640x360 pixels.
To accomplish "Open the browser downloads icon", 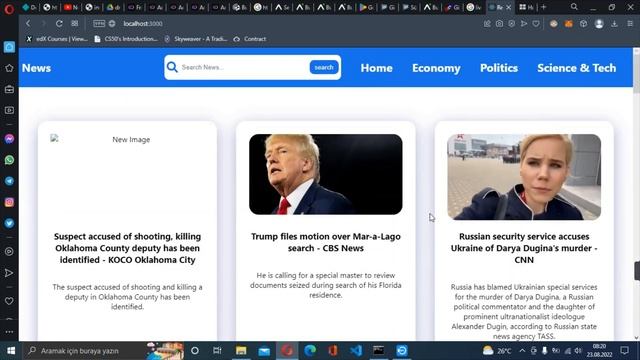I will (614, 24).
